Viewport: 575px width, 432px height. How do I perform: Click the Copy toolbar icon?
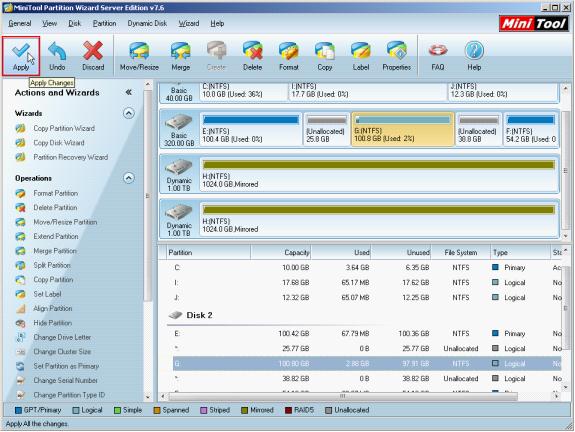click(x=325, y=51)
